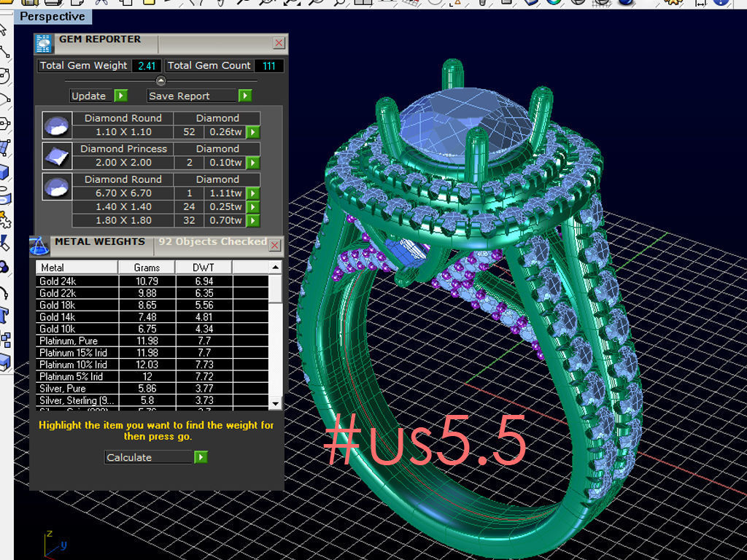Image resolution: width=747 pixels, height=560 pixels.
Task: Select the Text object tool
Action: click(4, 315)
